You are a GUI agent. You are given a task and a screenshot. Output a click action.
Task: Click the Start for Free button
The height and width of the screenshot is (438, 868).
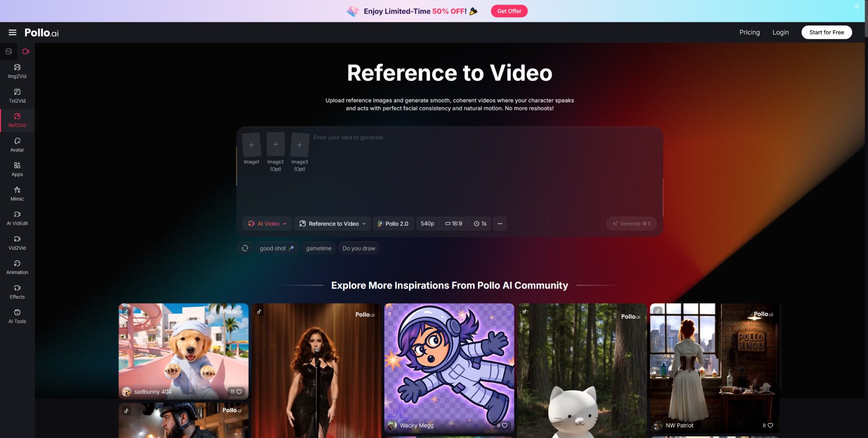click(826, 32)
